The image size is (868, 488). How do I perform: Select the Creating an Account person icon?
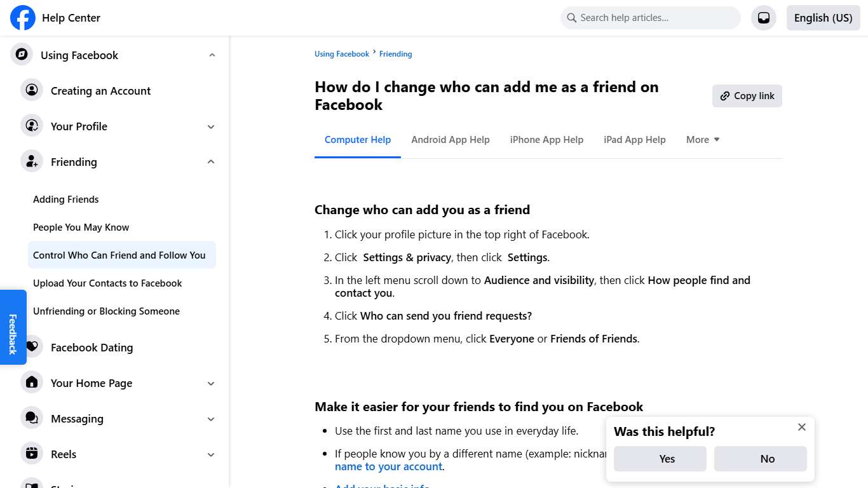tap(32, 90)
